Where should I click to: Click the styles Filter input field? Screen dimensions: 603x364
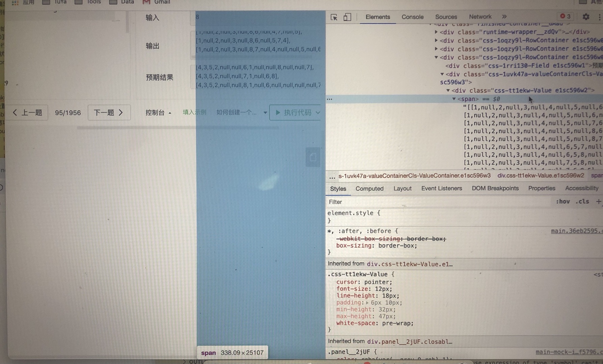pyautogui.click(x=439, y=202)
